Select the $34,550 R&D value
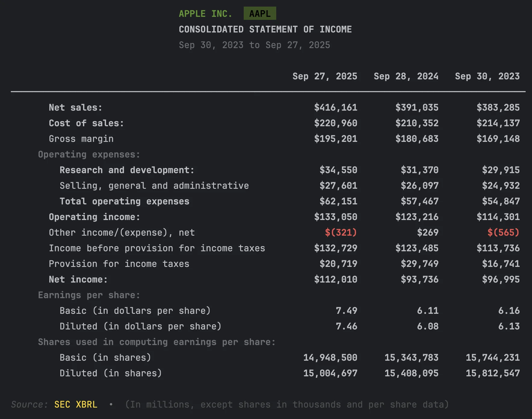 [x=338, y=170]
